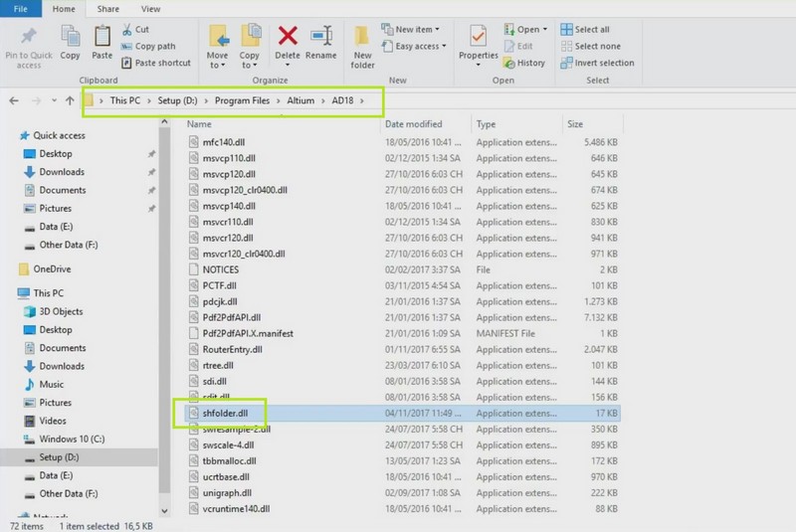Click the Pin to Quick access icon
Image resolution: width=796 pixels, height=532 pixels.
(29, 38)
